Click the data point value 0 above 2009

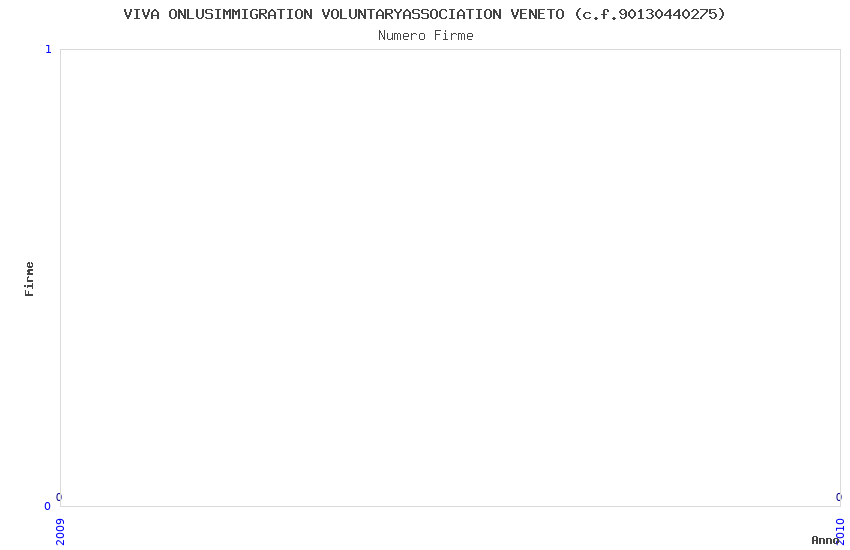(x=59, y=497)
